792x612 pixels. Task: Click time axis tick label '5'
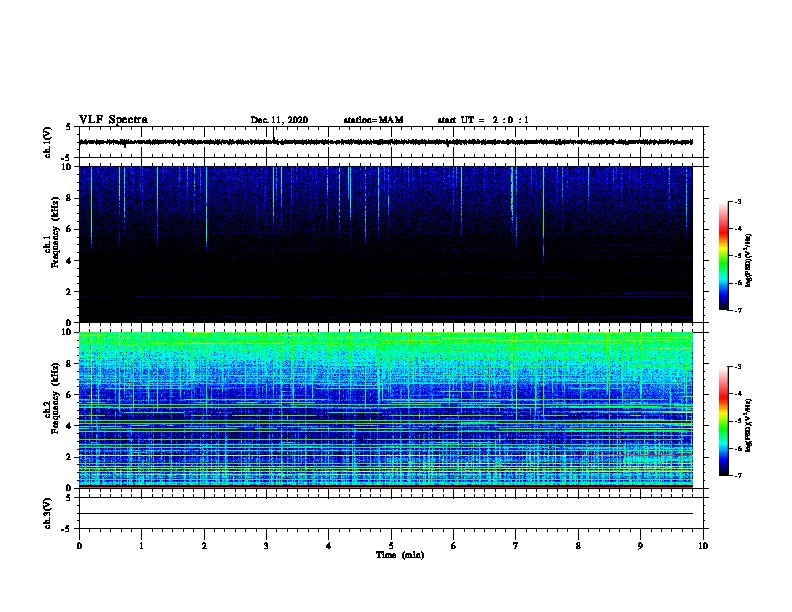pos(391,546)
